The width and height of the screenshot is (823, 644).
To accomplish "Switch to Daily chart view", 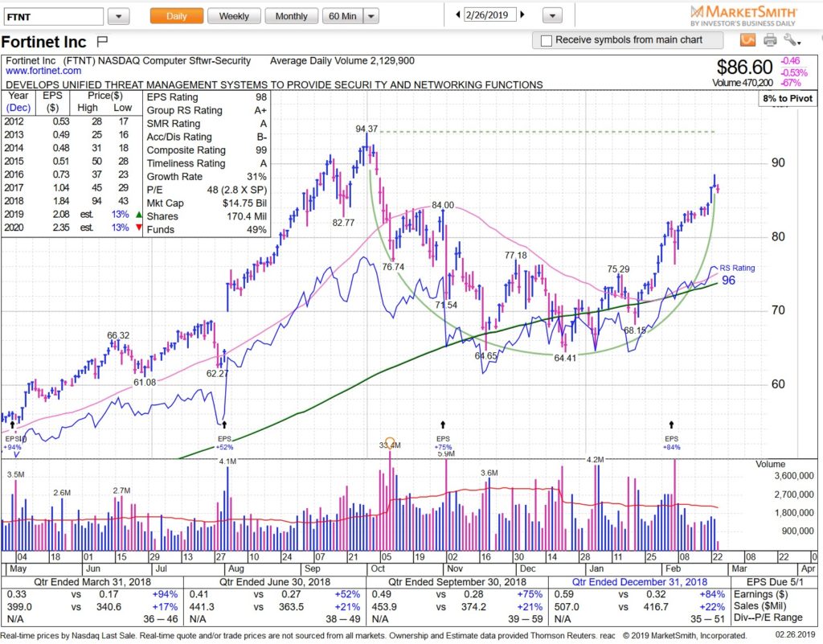I will pos(176,16).
